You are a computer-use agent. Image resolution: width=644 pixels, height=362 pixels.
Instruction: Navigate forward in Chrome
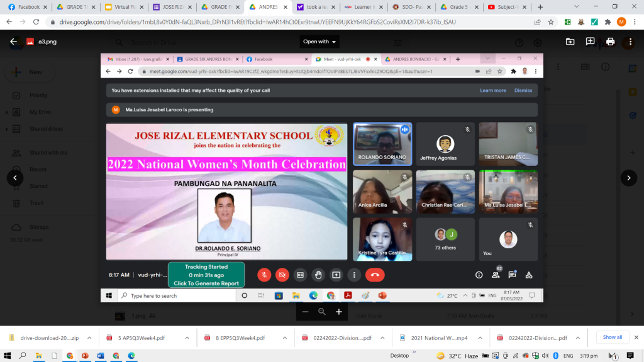[23, 22]
